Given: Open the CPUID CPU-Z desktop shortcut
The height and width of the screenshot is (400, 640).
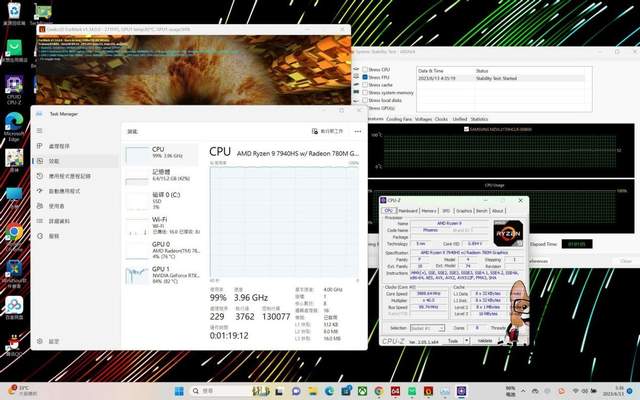Looking at the screenshot, I should coord(15,85).
